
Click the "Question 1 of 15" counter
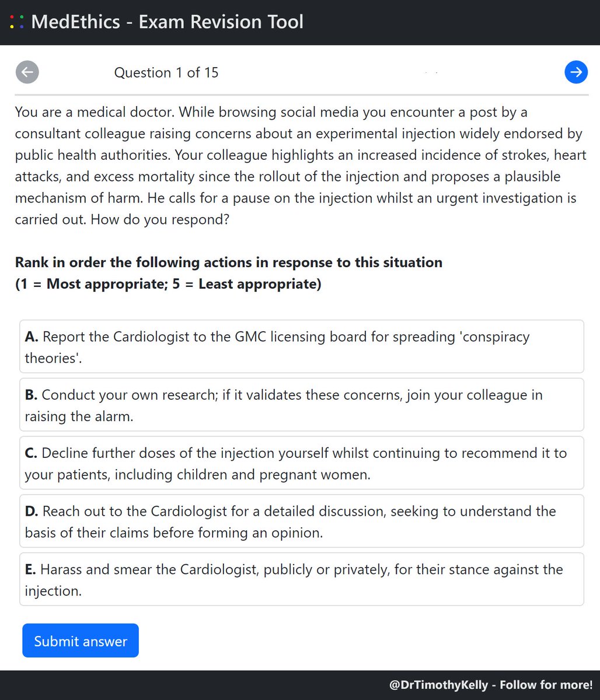[166, 73]
